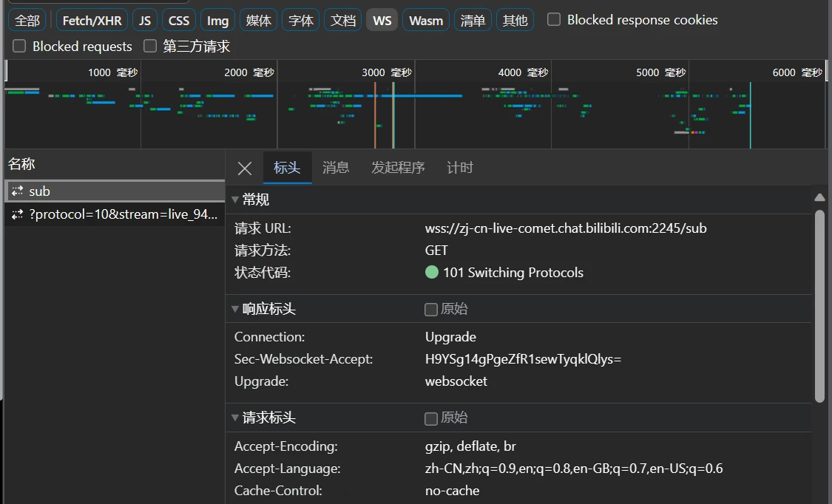Switch to the 标头 tab
The image size is (832, 504).
click(287, 168)
